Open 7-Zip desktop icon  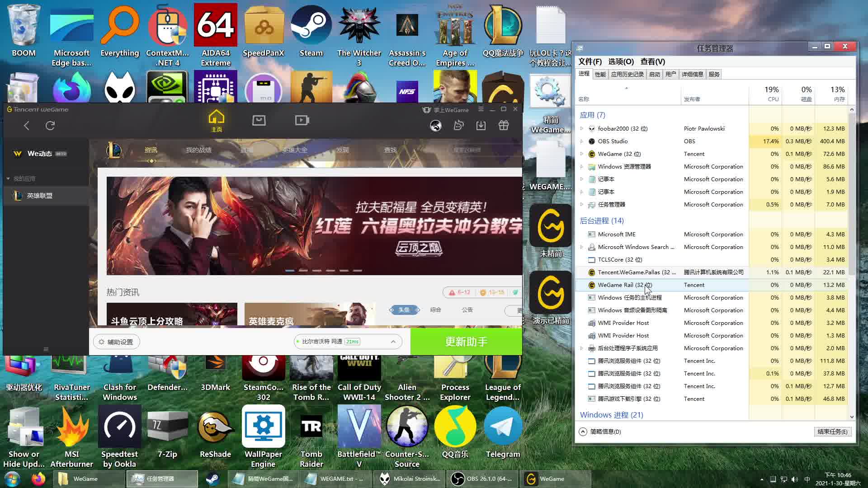click(167, 433)
